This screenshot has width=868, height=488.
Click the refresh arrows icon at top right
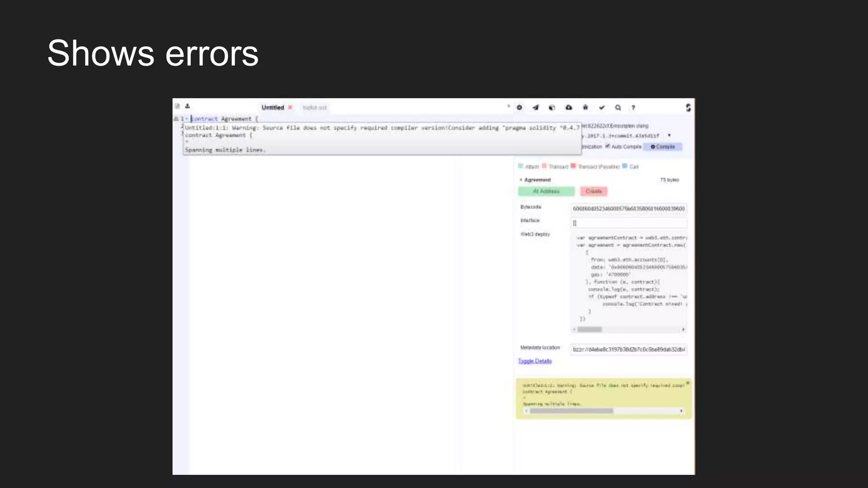[x=688, y=108]
